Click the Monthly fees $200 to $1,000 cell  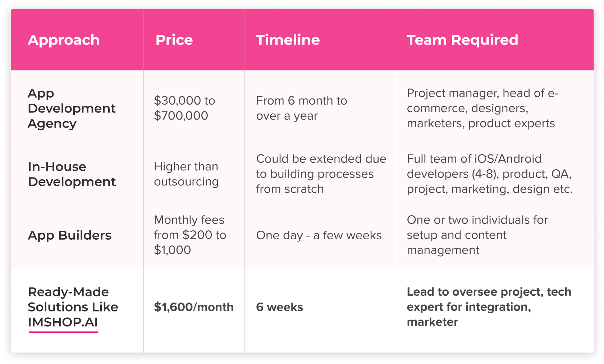click(x=190, y=235)
